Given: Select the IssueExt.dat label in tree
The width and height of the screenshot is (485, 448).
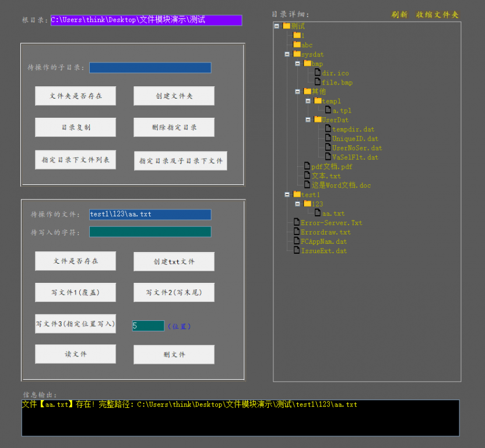Looking at the screenshot, I should point(324,251).
